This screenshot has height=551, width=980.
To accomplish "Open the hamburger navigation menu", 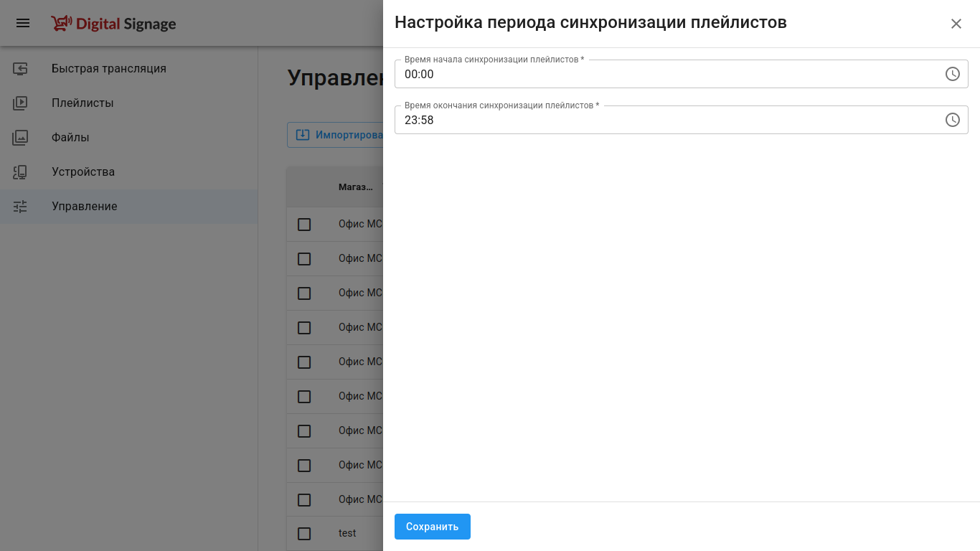I will (x=23, y=23).
